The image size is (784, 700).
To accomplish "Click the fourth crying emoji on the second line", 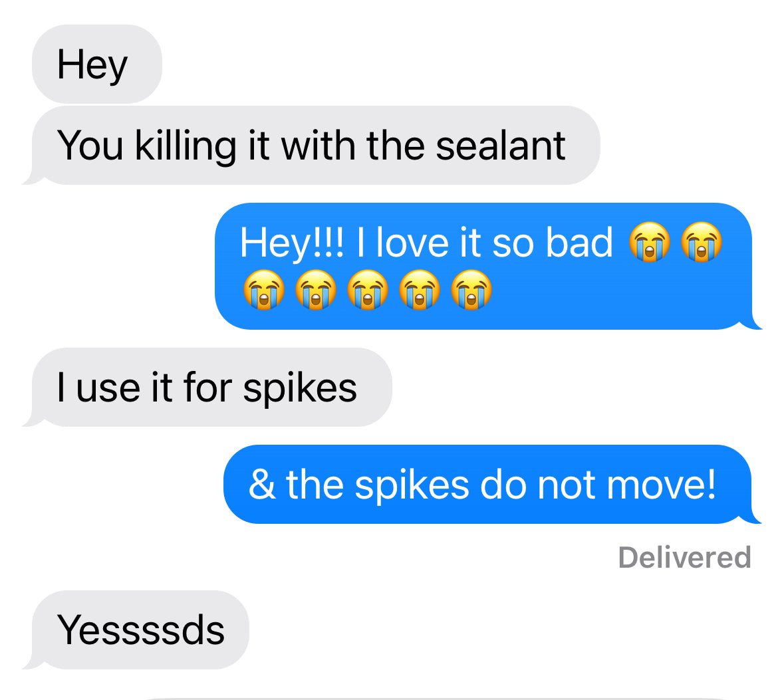I will (x=420, y=291).
